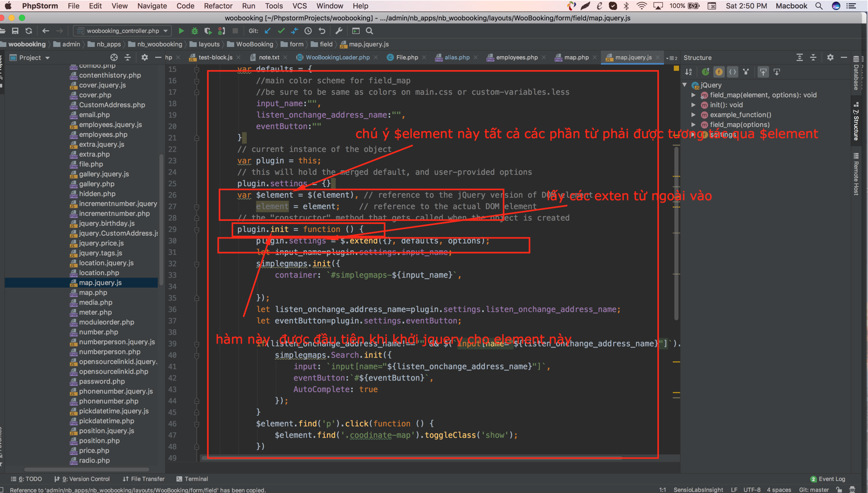Open the Terminal tool window
The height and width of the screenshot is (493, 868).
point(193,479)
